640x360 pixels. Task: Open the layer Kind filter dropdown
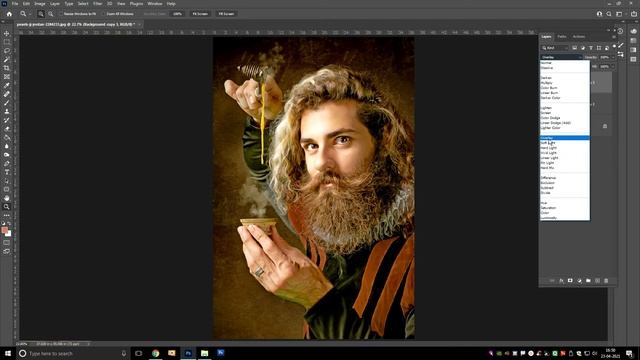pyautogui.click(x=555, y=48)
